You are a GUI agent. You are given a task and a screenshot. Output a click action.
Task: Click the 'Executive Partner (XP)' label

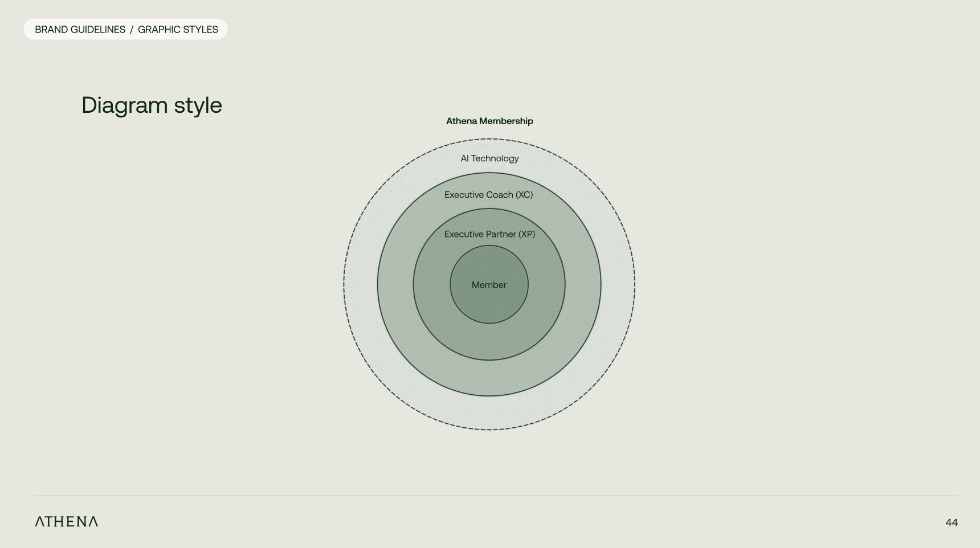point(489,234)
